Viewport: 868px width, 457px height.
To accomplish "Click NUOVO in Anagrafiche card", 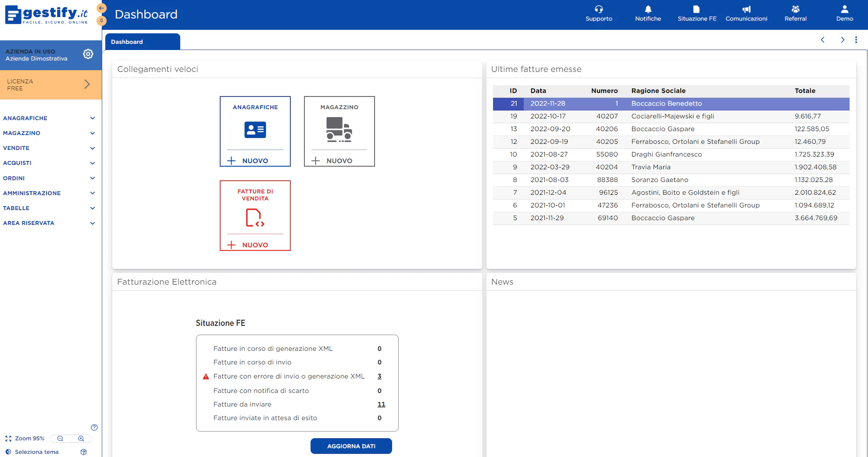I will point(255,161).
